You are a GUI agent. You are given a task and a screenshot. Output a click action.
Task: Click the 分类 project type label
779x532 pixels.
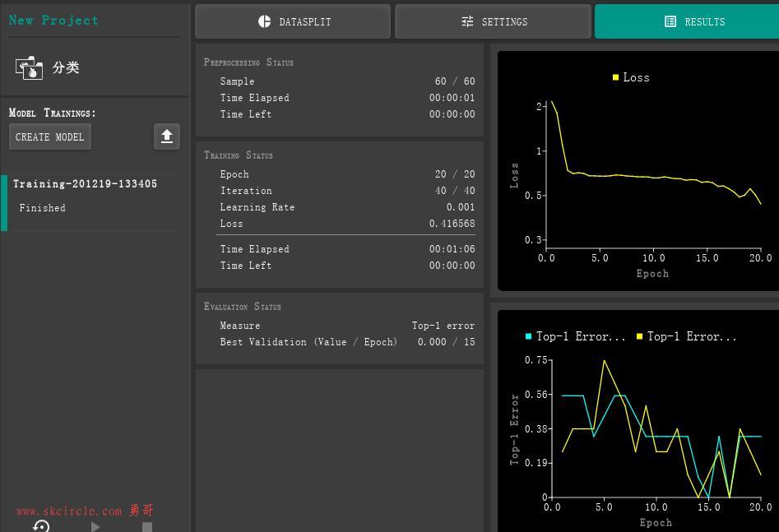tap(66, 67)
